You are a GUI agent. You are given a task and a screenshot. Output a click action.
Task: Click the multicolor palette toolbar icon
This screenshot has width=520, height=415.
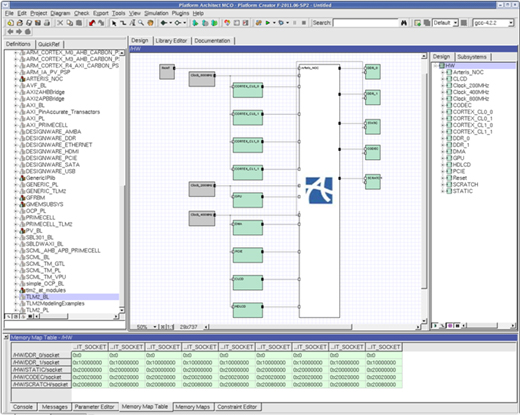pos(227,23)
